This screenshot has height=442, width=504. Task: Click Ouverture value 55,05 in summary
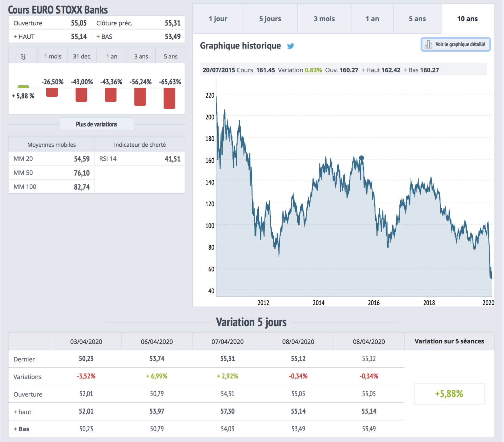pyautogui.click(x=79, y=23)
